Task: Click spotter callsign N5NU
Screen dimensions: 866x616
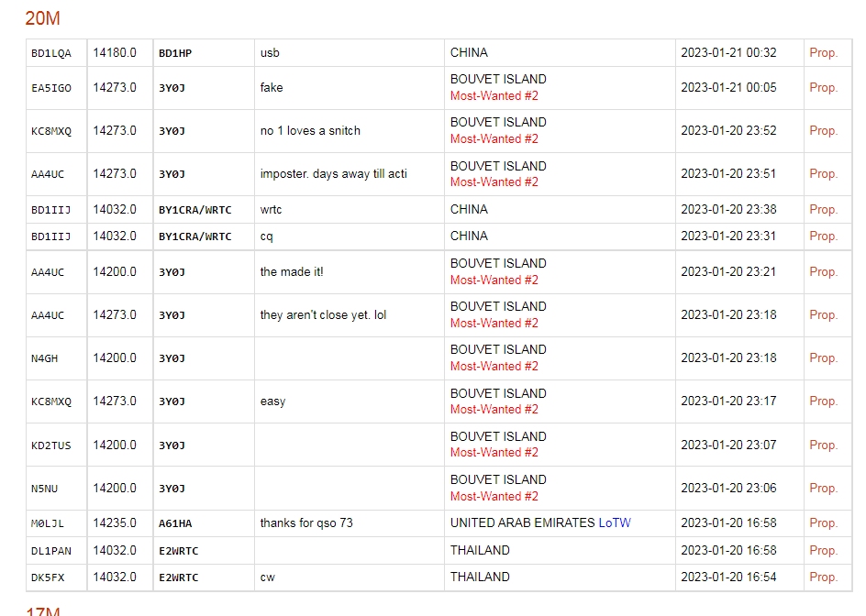Action: [44, 489]
